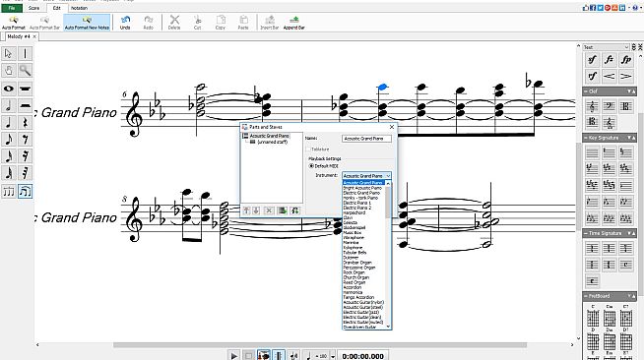Choose Harpsichord from instrument list
644x360 pixels.
pos(354,212)
